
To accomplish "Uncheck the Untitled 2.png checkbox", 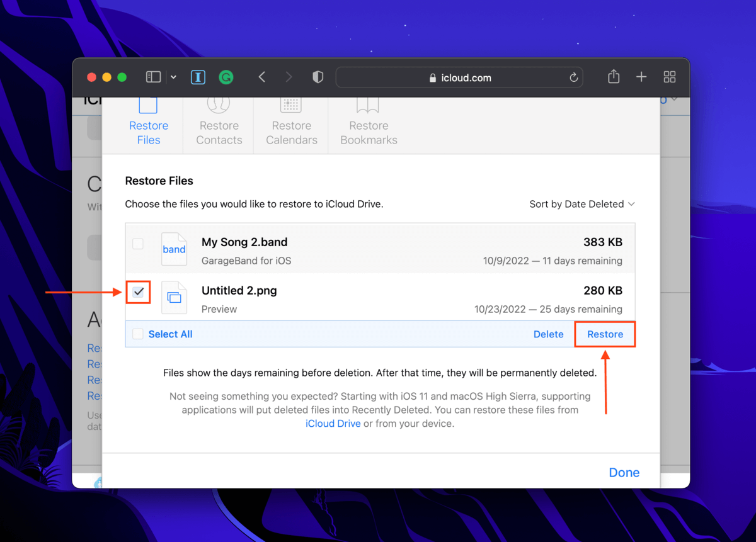I will coord(139,292).
